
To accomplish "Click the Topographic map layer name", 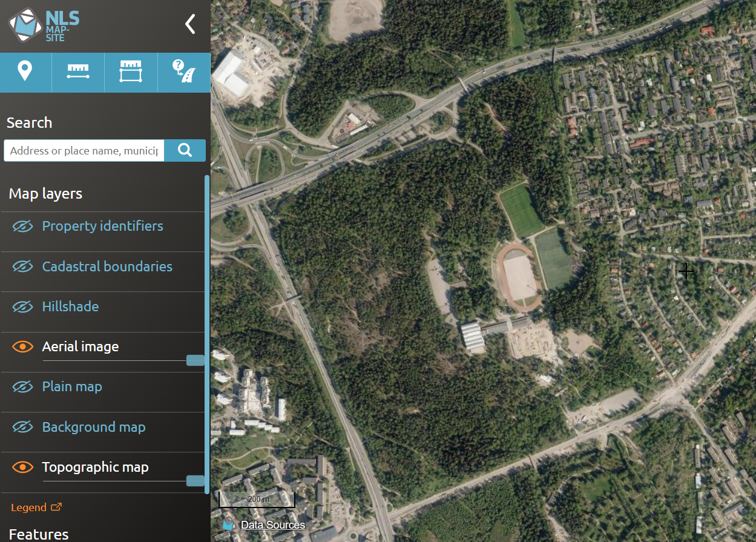I will coord(95,467).
